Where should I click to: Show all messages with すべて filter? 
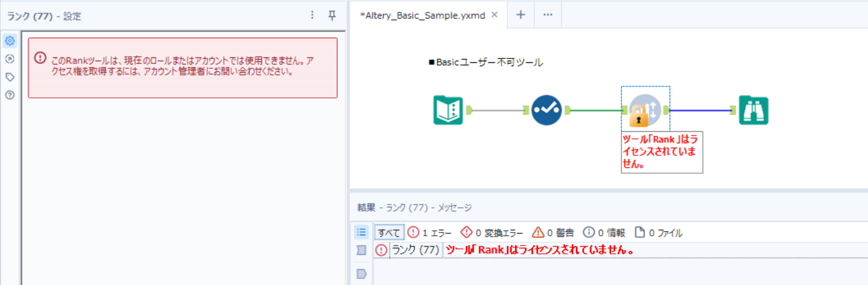[x=389, y=232]
